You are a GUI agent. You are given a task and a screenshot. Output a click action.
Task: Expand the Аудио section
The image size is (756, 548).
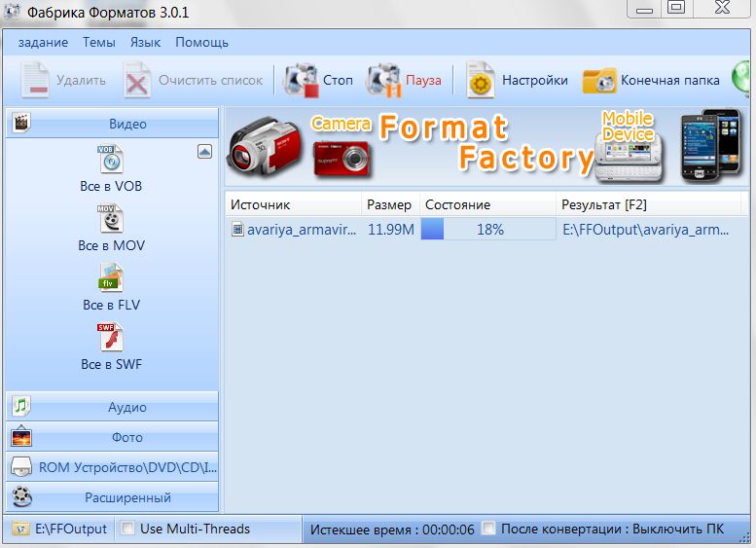coord(112,407)
